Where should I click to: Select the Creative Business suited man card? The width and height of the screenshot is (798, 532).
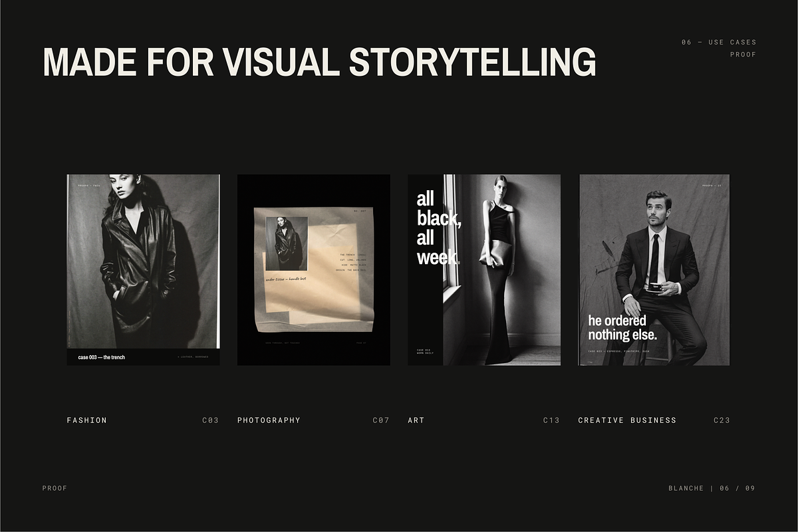(654, 269)
